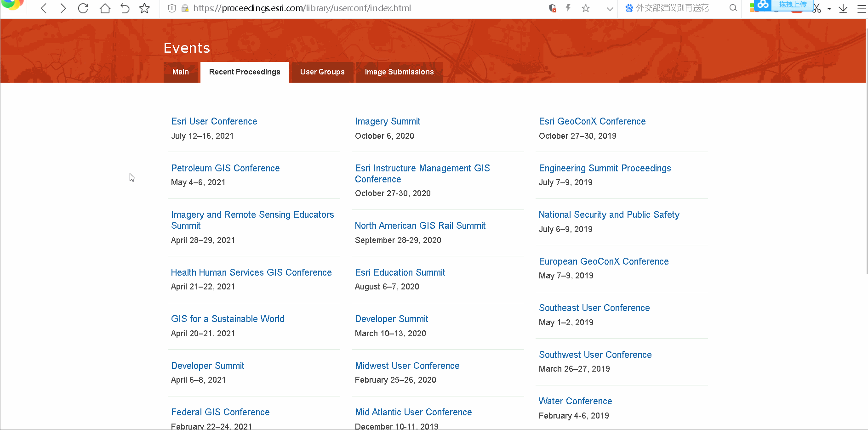Viewport: 868px width, 430px height.
Task: Open Mid Atlantic User Conference link
Action: (x=413, y=412)
